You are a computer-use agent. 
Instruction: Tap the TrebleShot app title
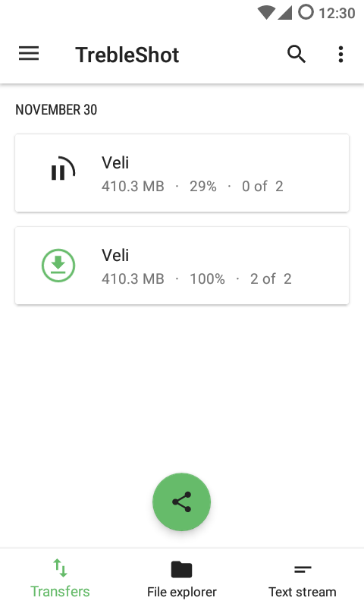[x=127, y=55]
